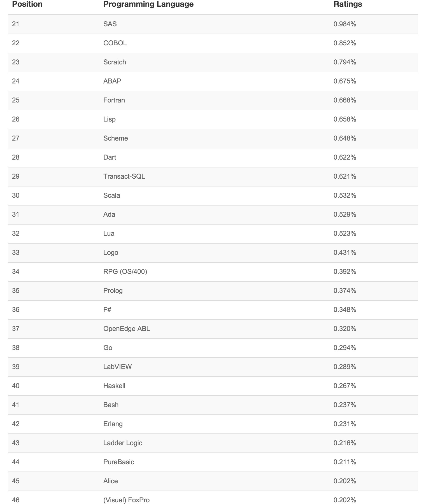The image size is (433, 504).
Task: Click Dart's 0.622% rating cell
Action: [345, 157]
